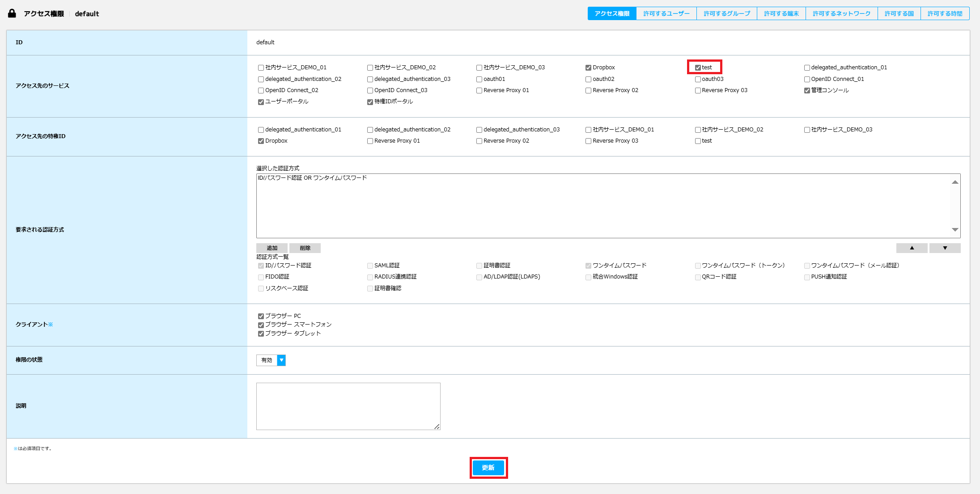This screenshot has width=980, height=494.
Task: Toggle the AD/LDAP認証(LDAPS) checkbox
Action: [479, 277]
